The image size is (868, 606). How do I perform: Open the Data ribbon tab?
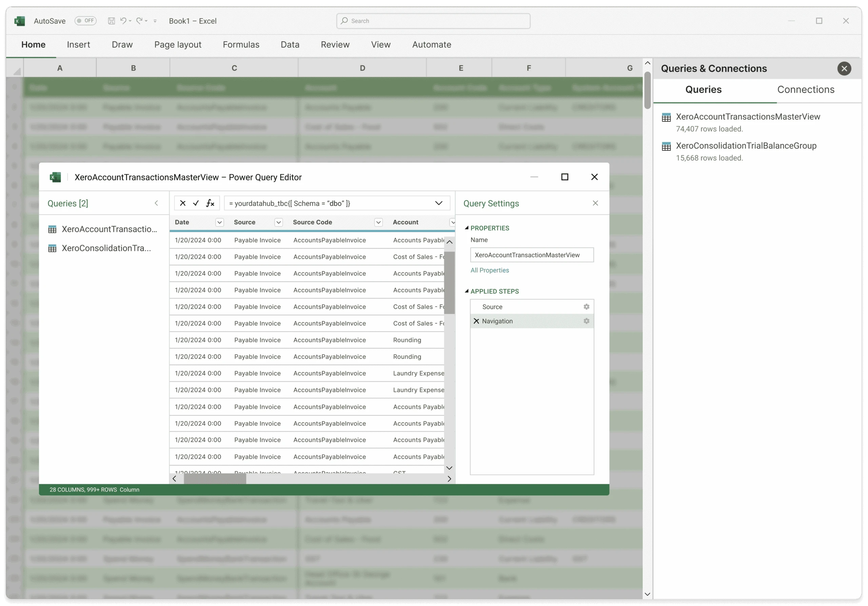point(290,45)
